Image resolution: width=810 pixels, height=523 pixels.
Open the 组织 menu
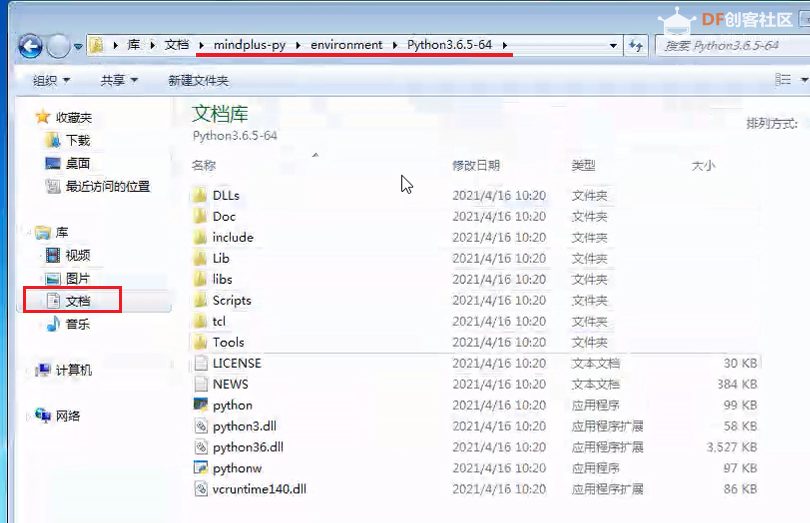click(x=51, y=80)
